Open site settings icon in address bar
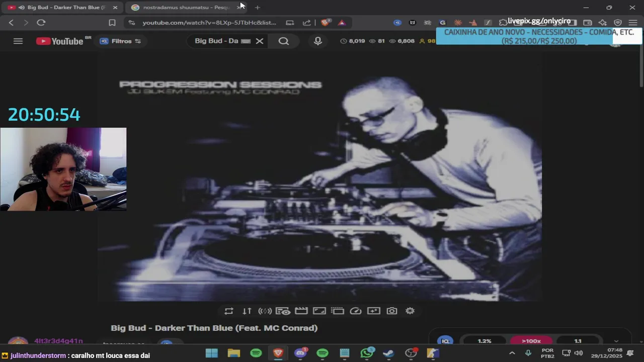 click(x=132, y=23)
